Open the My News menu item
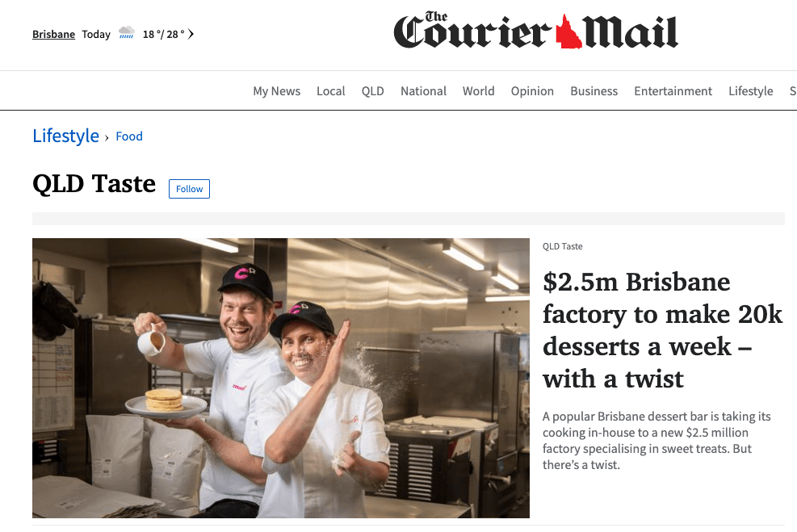Image resolution: width=797 pixels, height=532 pixels. click(276, 91)
